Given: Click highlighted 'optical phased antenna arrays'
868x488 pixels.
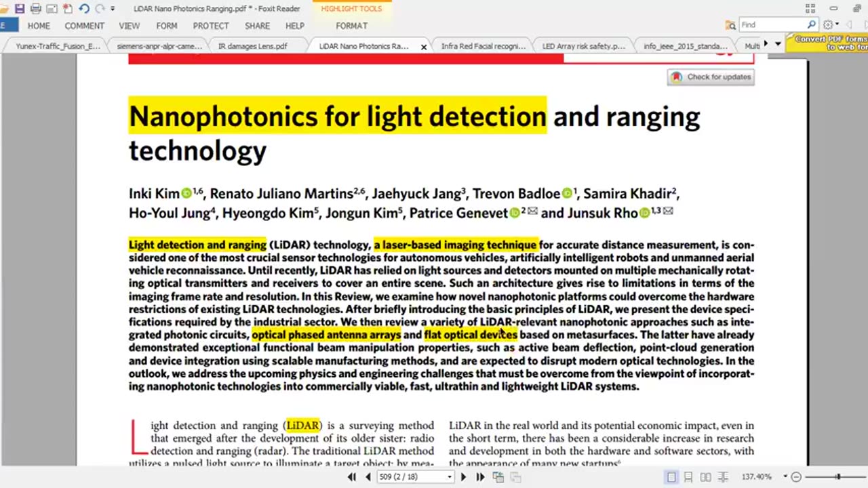Looking at the screenshot, I should click(326, 335).
